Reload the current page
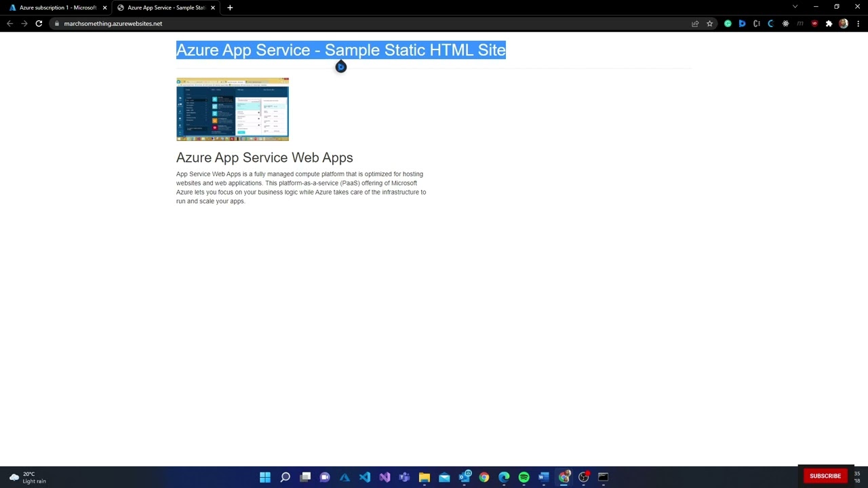 point(39,24)
